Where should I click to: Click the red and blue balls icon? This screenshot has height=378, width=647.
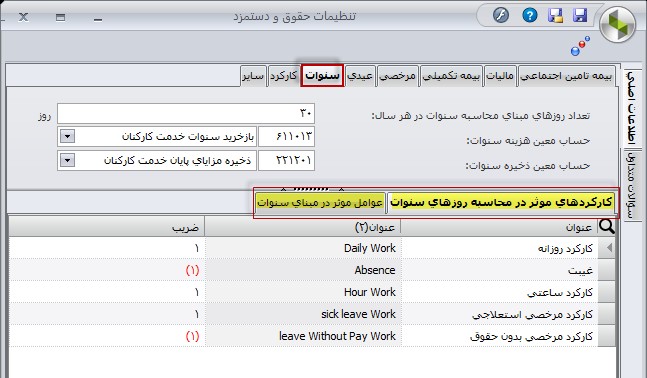[580, 46]
